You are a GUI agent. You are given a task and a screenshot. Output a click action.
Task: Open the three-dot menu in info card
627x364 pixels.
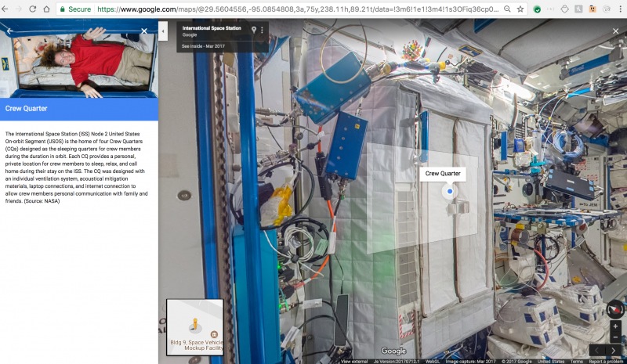[x=263, y=30]
